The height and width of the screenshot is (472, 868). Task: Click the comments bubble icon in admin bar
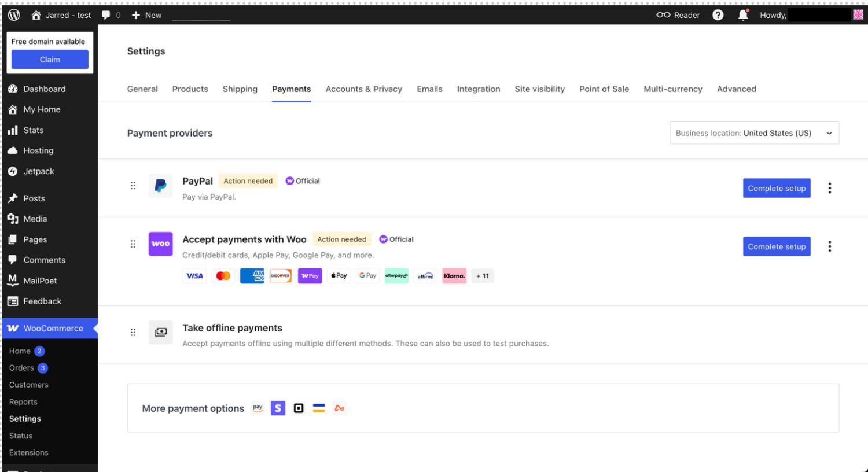106,15
